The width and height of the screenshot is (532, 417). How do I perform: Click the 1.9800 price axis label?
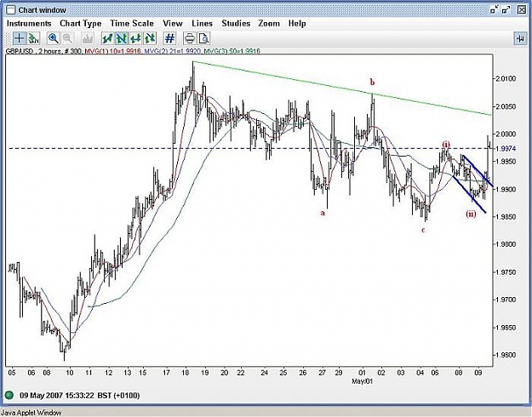click(x=506, y=244)
